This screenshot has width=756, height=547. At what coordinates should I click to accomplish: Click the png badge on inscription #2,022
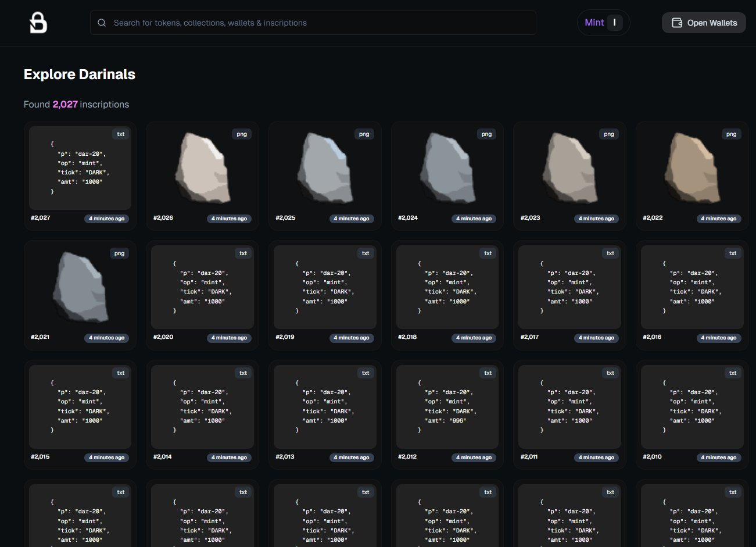(x=731, y=134)
